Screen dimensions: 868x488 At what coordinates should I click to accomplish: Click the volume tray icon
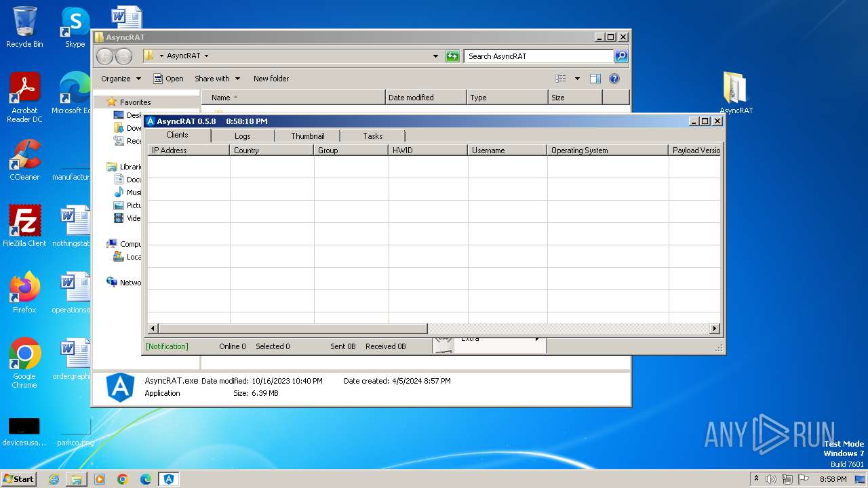771,479
